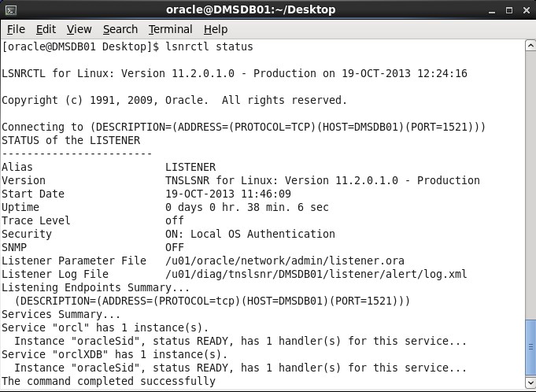Maximize the terminal window
The width and height of the screenshot is (536, 392).
coord(509,10)
